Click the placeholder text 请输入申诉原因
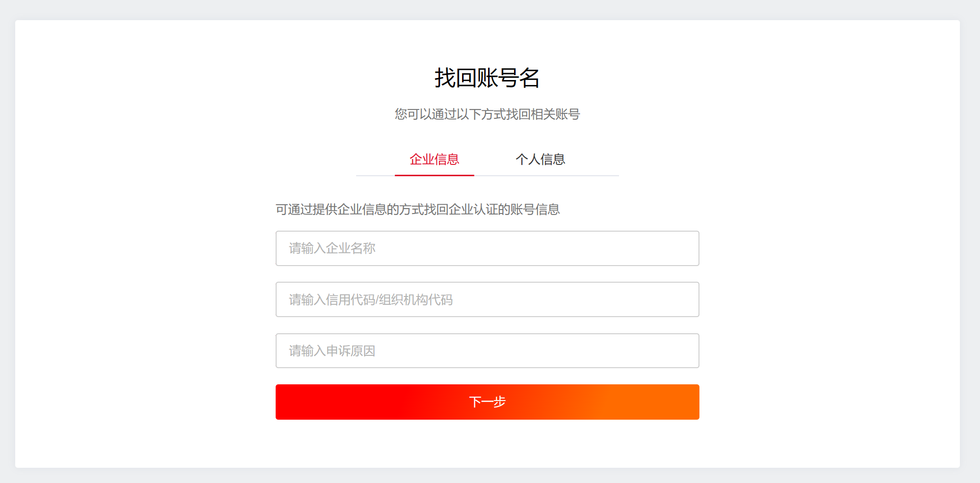Screen dimensions: 980x483 [332, 351]
